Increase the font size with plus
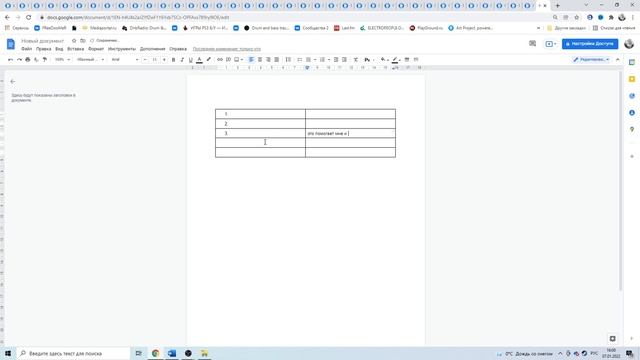The width and height of the screenshot is (640, 360). coord(164,60)
